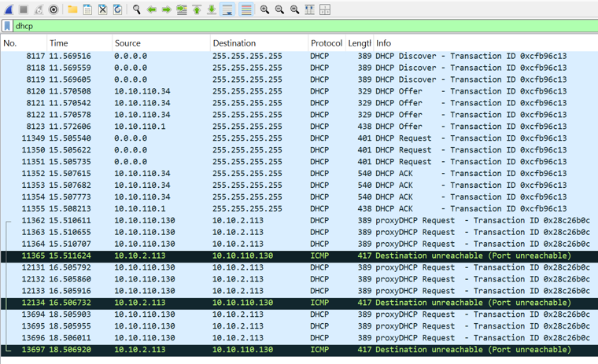598x364 pixels.
Task: Save this capture file
Action: coord(87,9)
